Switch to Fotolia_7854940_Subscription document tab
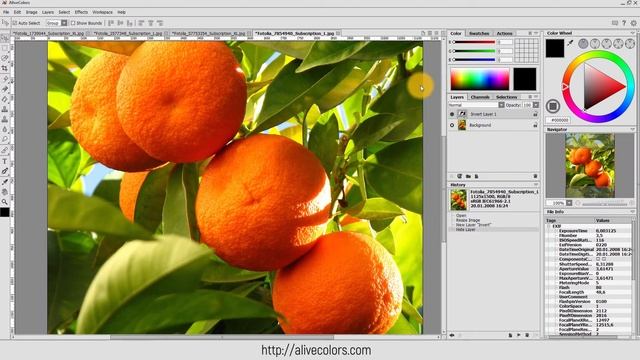The image size is (640, 360). point(298,33)
